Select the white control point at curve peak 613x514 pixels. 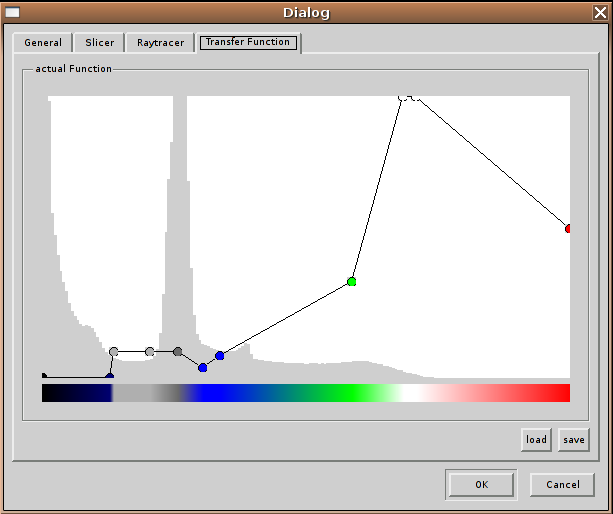(403, 97)
